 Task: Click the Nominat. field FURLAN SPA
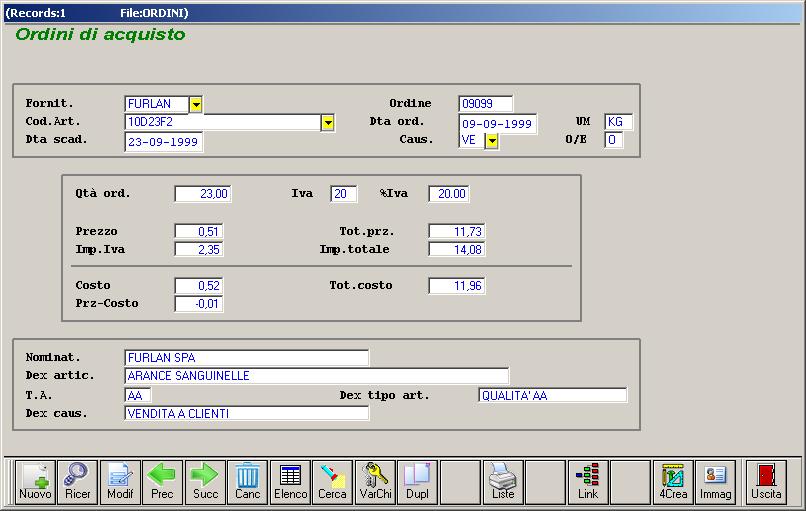tap(247, 357)
